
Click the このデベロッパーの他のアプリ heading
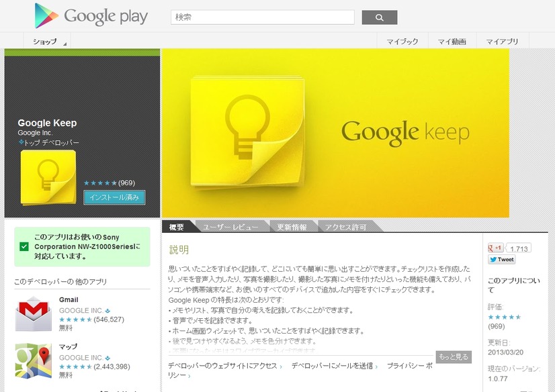pyautogui.click(x=60, y=282)
